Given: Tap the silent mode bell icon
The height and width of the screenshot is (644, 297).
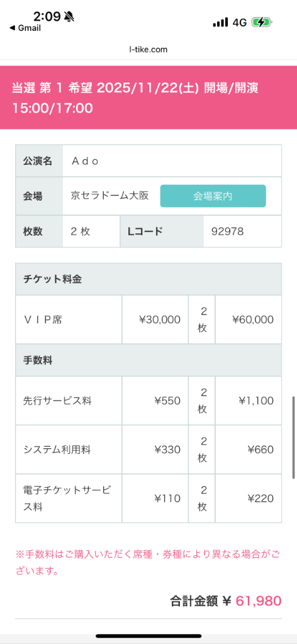Looking at the screenshot, I should (x=69, y=16).
